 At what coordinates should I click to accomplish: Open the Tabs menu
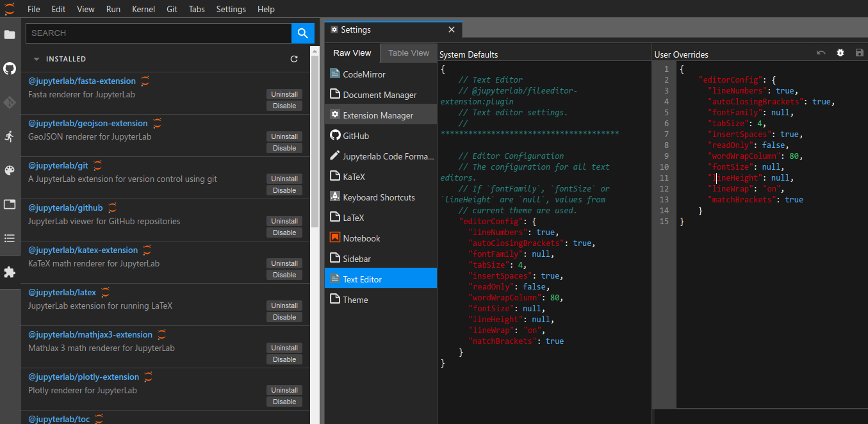click(197, 9)
